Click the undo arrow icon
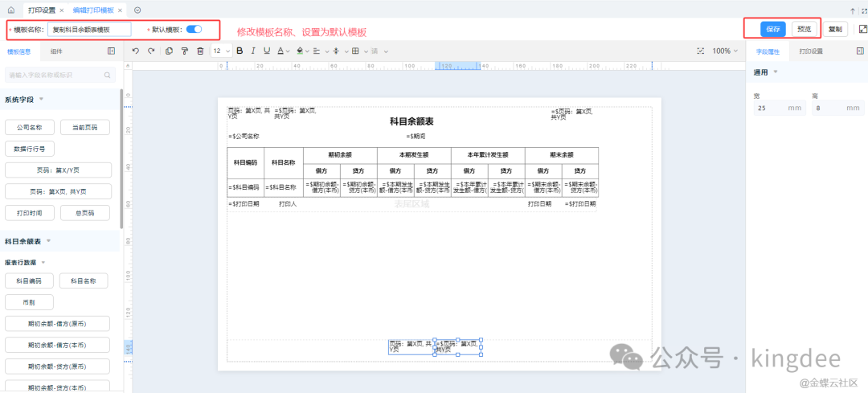The height and width of the screenshot is (393, 868). coord(136,51)
